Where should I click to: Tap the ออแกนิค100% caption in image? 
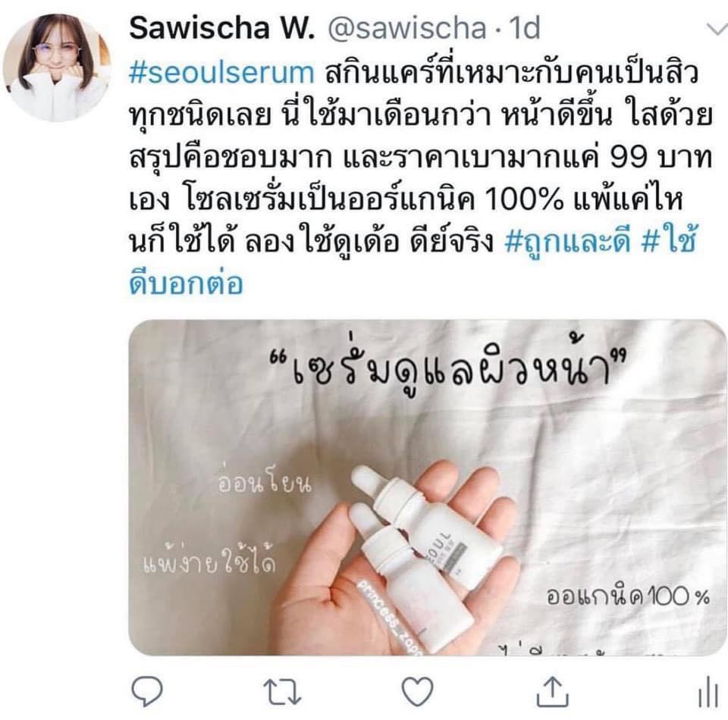coord(628,596)
